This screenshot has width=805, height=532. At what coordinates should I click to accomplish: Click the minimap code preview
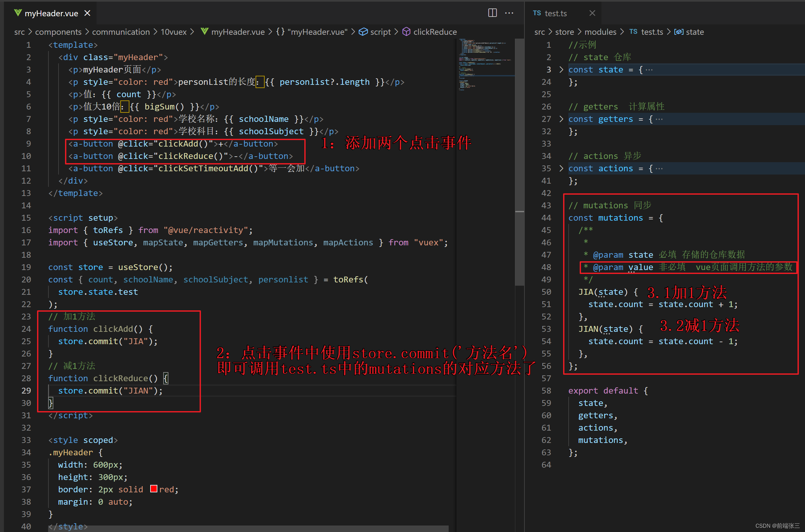click(485, 64)
